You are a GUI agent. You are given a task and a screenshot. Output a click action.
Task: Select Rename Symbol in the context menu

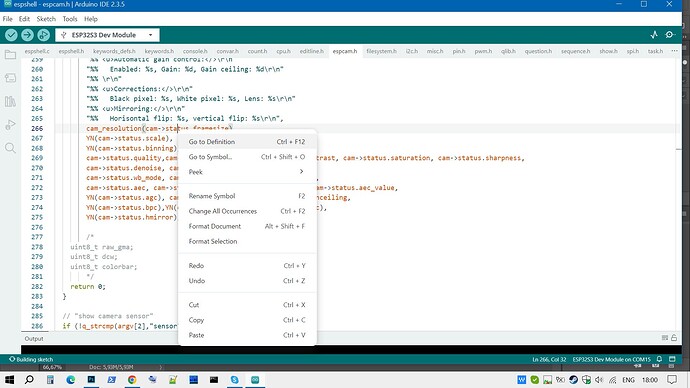coord(247,196)
